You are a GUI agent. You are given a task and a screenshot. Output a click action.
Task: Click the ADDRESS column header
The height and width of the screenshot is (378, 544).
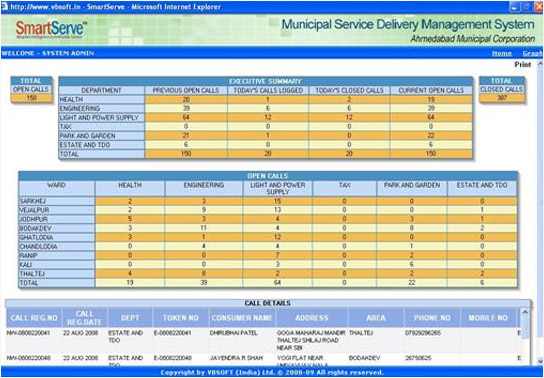coord(312,318)
